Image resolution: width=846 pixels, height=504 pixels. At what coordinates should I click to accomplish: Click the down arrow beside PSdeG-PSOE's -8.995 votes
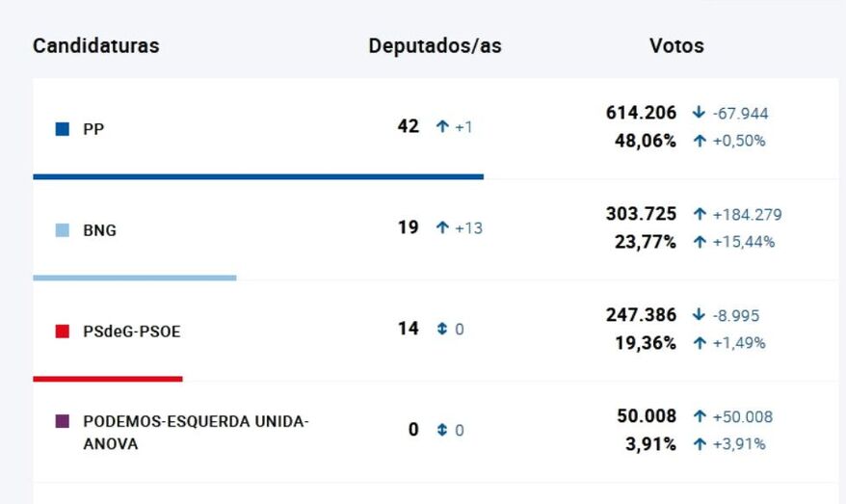(699, 315)
